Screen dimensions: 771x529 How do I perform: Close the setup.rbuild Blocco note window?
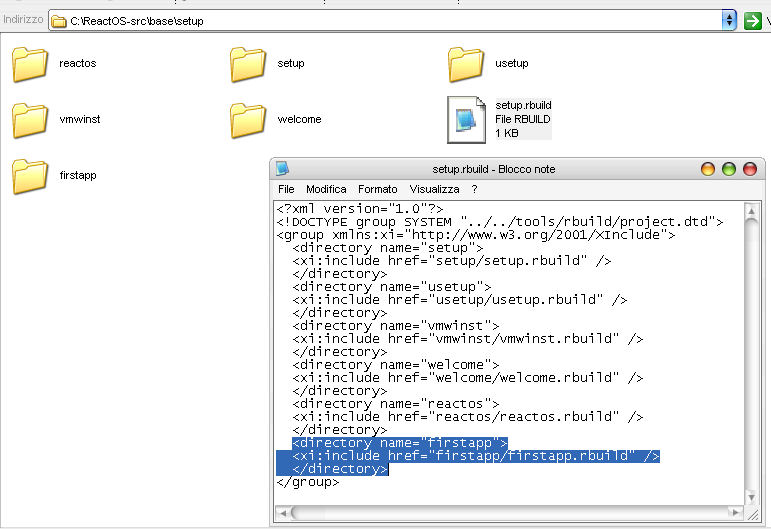750,169
